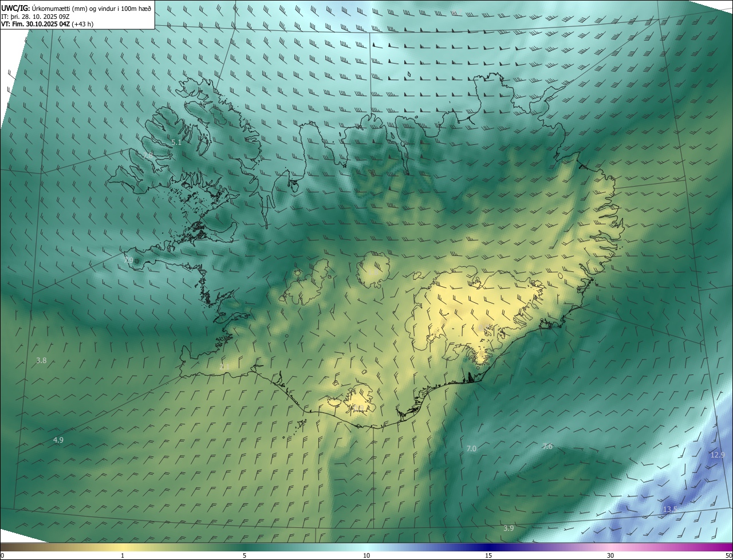
Task: Click the initialization time 'IT: þri. 28. 10. 2025 09Z'
Action: 34,17
